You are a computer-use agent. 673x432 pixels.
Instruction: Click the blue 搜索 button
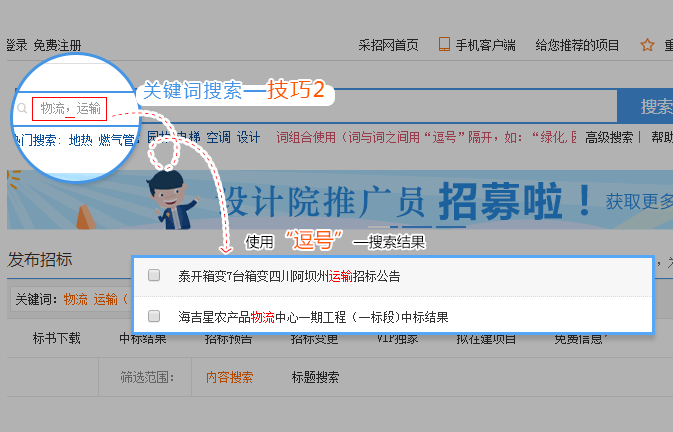point(645,106)
